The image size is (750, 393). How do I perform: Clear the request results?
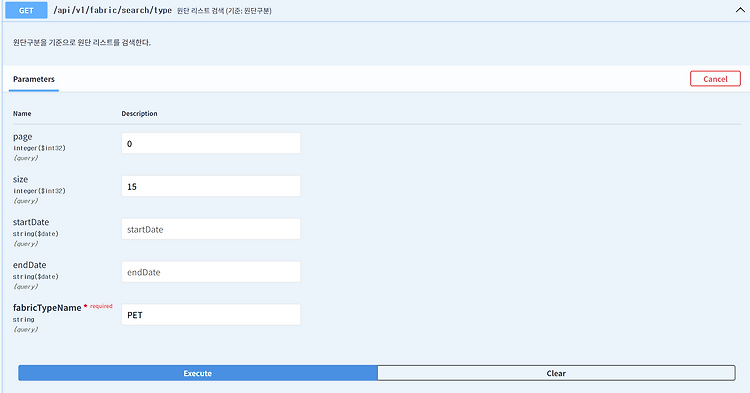pos(556,373)
